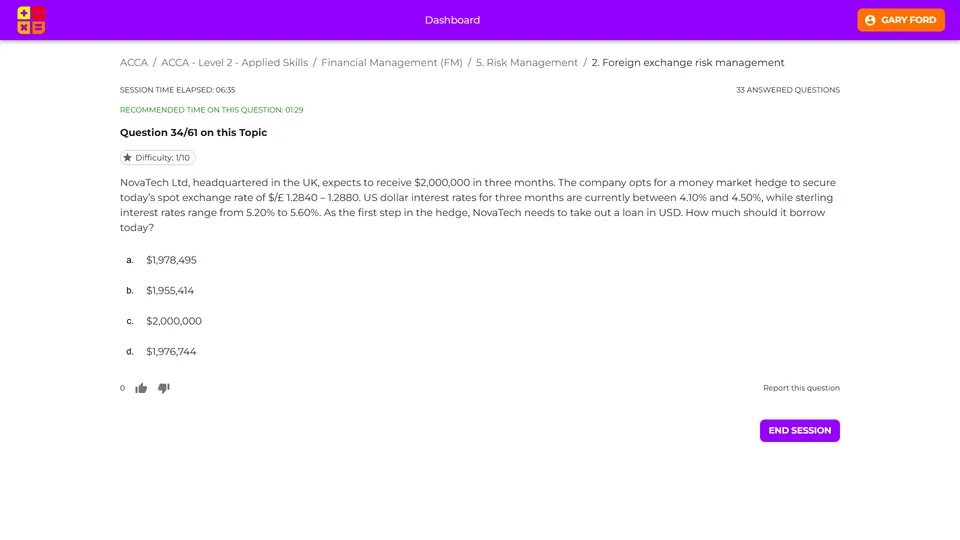The height and width of the screenshot is (540, 960).
Task: Click the recommended time on this question text
Action: click(x=211, y=110)
